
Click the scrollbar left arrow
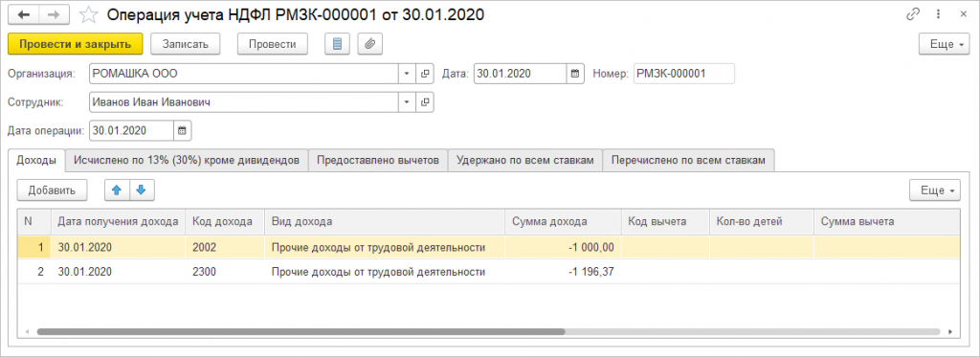pos(27,332)
